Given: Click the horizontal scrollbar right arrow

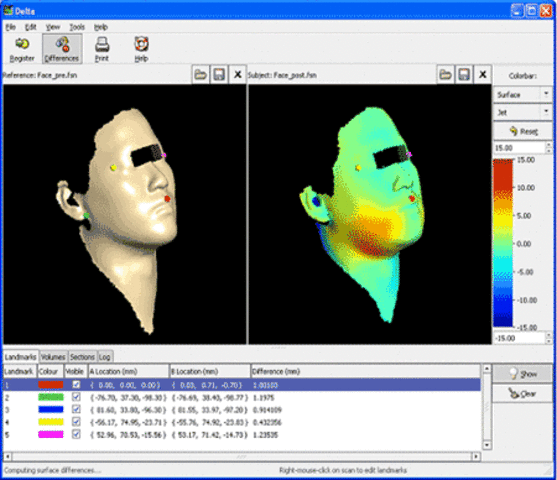Looking at the screenshot, I should click(476, 456).
